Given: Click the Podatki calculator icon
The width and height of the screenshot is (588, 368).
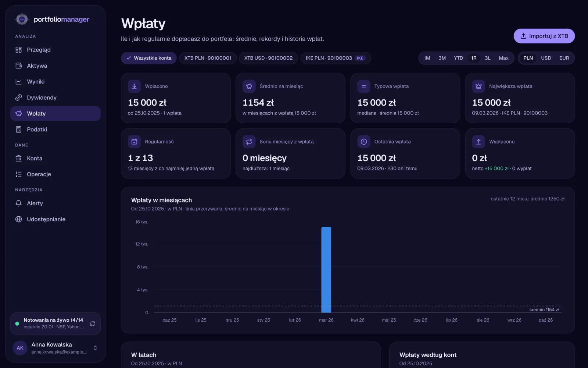Looking at the screenshot, I should 18,130.
